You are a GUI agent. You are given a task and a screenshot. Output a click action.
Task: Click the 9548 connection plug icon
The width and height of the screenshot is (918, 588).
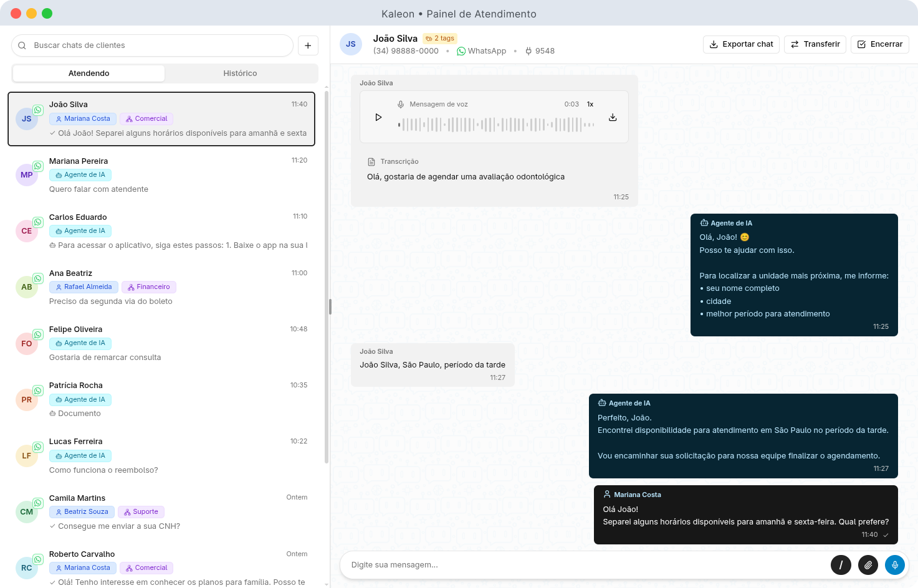click(528, 51)
